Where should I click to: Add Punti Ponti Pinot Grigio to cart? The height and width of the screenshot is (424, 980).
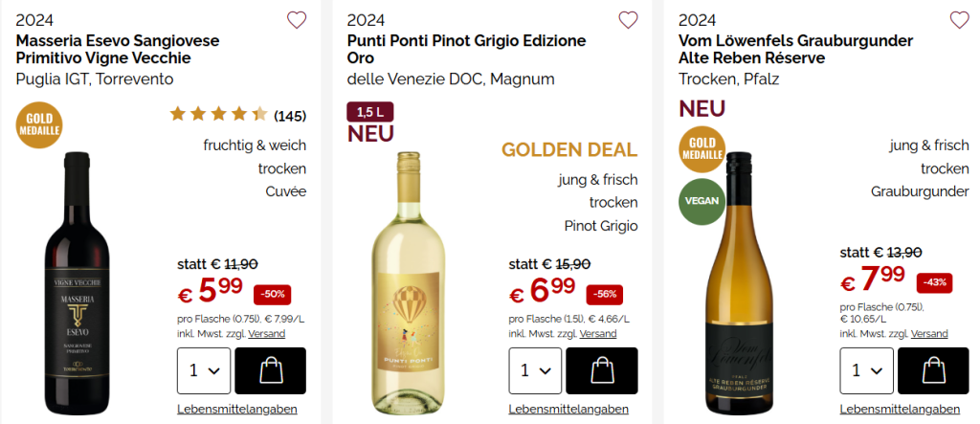click(601, 370)
